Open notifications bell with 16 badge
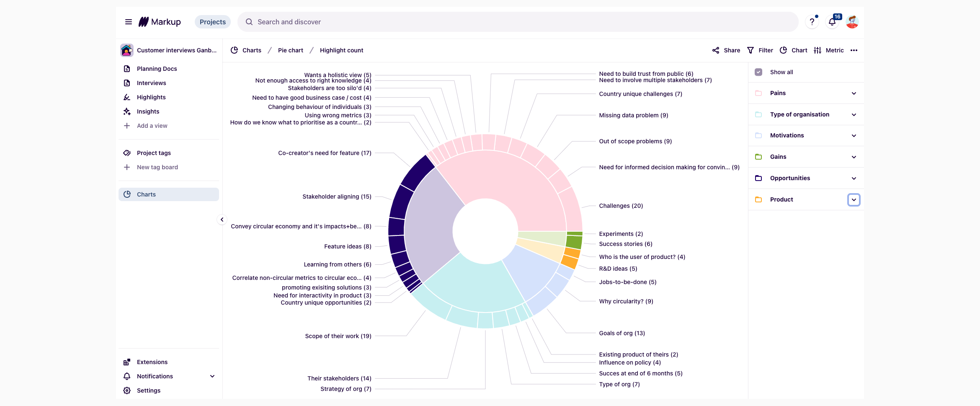Screen dimensions: 980x406 (x=832, y=22)
